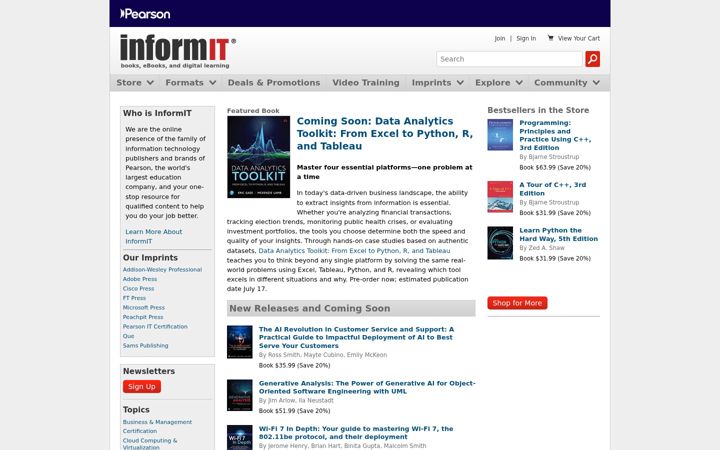Click the shopping cart icon
The image size is (720, 450).
(x=550, y=38)
